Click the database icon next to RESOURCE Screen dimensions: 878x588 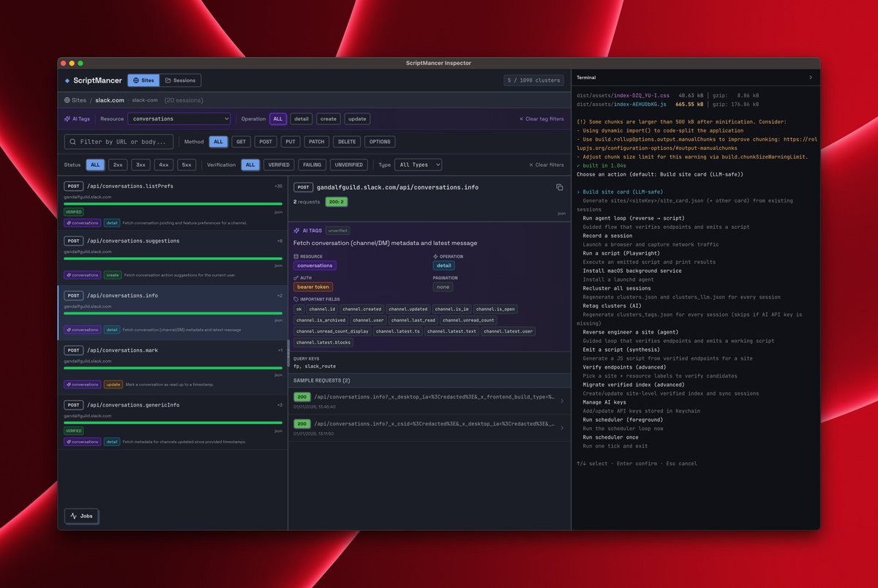(x=296, y=257)
